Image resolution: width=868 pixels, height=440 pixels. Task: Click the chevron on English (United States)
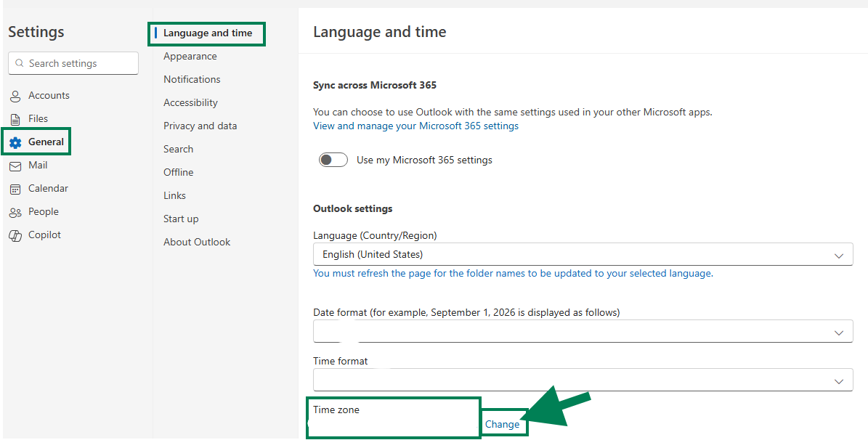[x=839, y=256]
